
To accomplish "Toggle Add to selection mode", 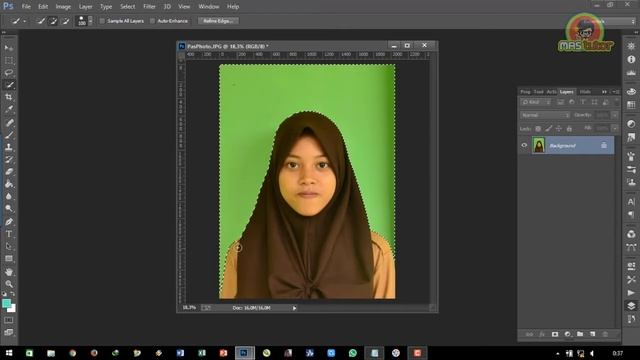I will [53, 21].
